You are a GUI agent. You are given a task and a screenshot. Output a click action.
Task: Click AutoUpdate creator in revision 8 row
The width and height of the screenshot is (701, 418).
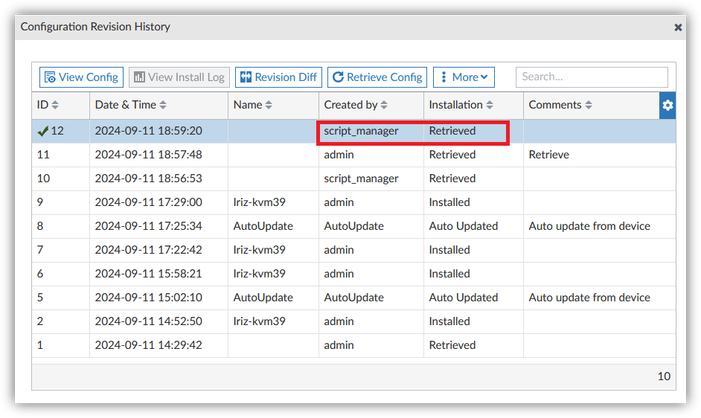pyautogui.click(x=354, y=226)
